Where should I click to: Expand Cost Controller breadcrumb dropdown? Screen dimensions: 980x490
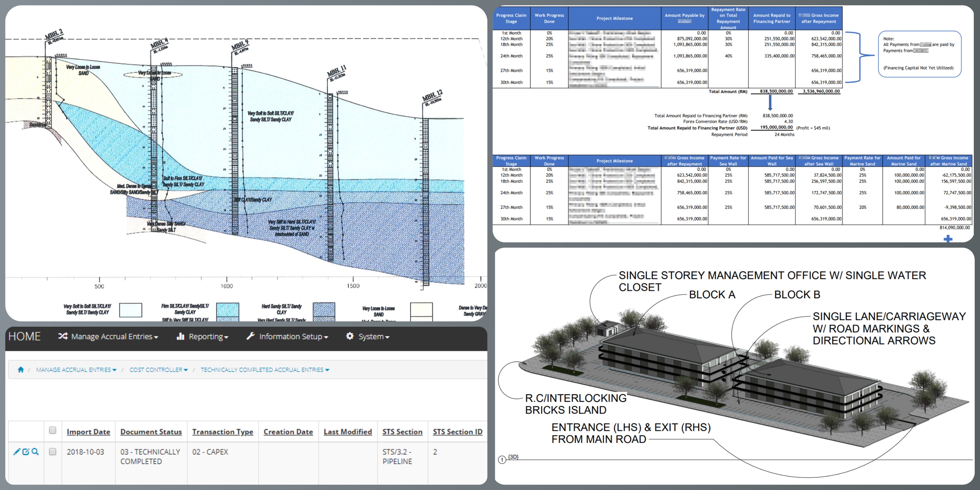pos(158,370)
